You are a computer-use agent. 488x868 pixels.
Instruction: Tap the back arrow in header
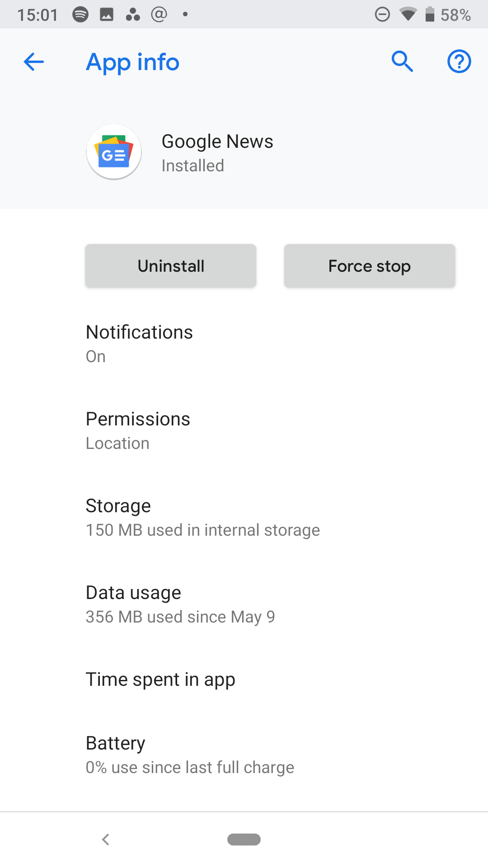click(x=34, y=62)
